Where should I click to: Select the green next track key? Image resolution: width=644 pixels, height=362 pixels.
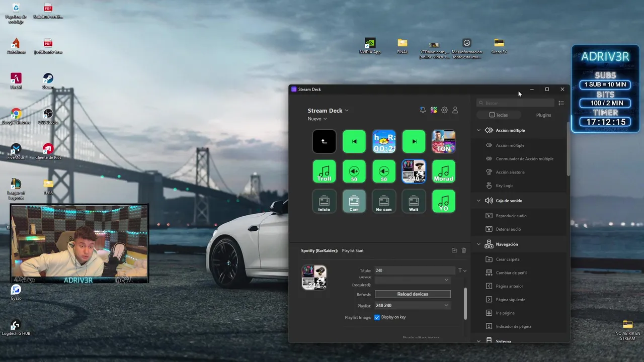pyautogui.click(x=414, y=142)
